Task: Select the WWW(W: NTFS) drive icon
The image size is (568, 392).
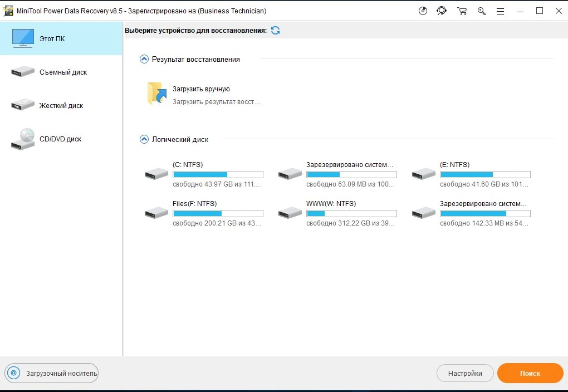Action: tap(290, 213)
